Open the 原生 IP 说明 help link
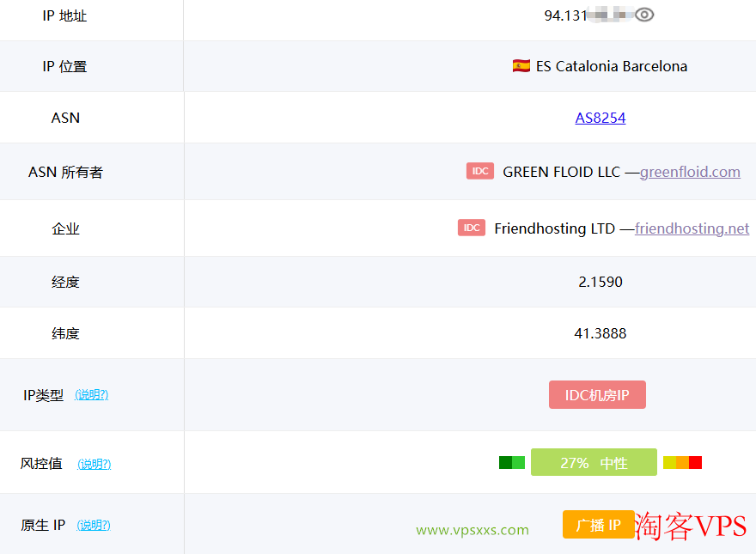 click(x=94, y=525)
